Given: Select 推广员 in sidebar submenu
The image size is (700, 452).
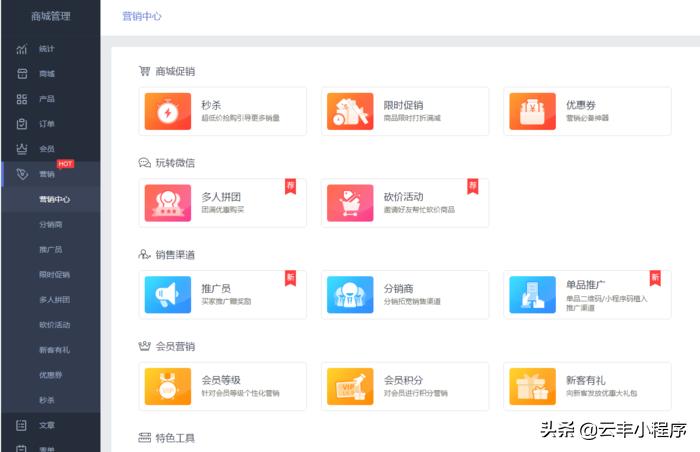Looking at the screenshot, I should 50,249.
